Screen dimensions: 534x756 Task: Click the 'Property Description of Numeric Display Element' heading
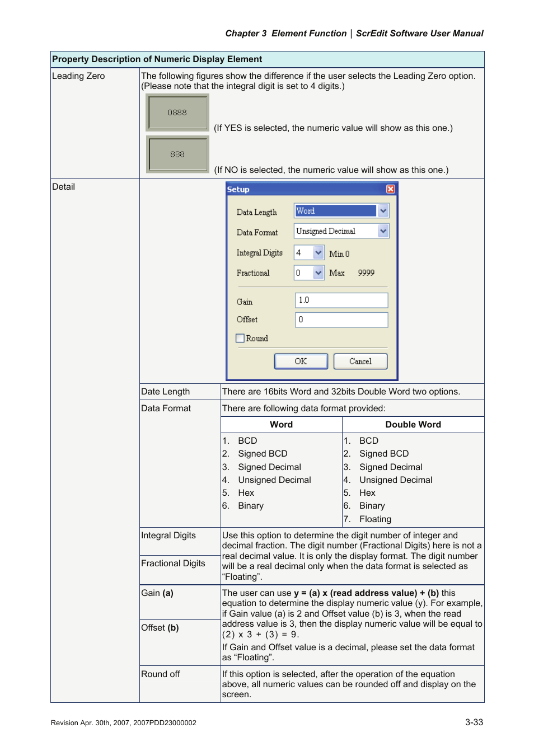[157, 59]
